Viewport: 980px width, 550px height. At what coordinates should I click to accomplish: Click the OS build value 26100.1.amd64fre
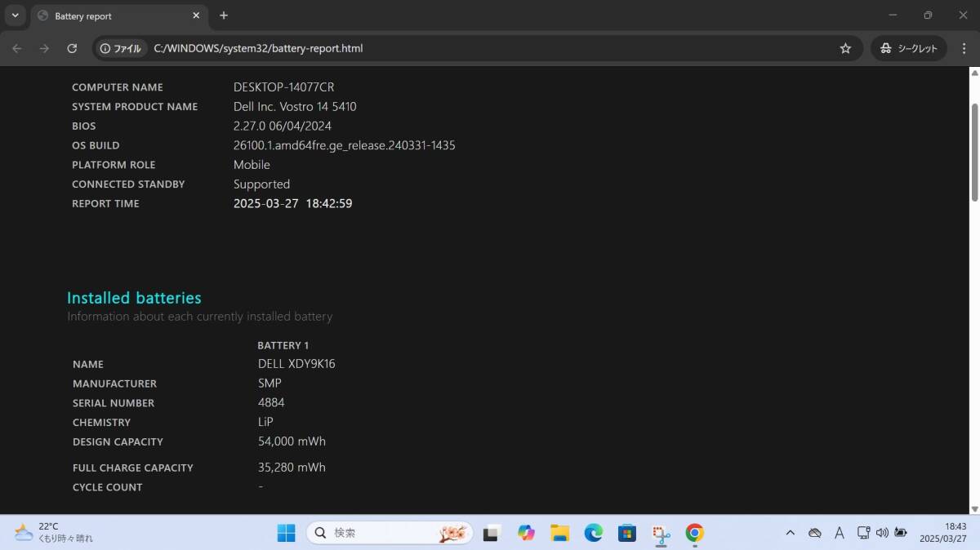[x=345, y=145]
